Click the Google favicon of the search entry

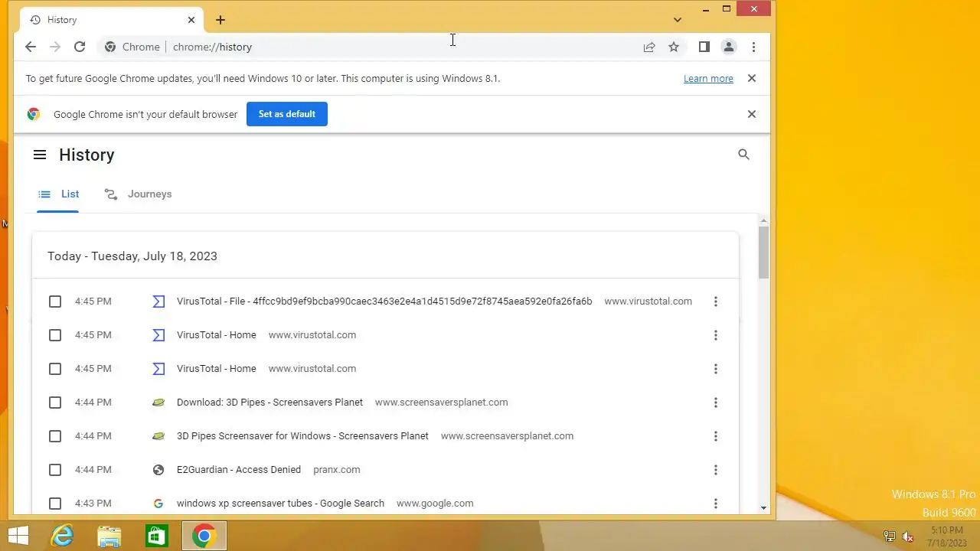158,504
